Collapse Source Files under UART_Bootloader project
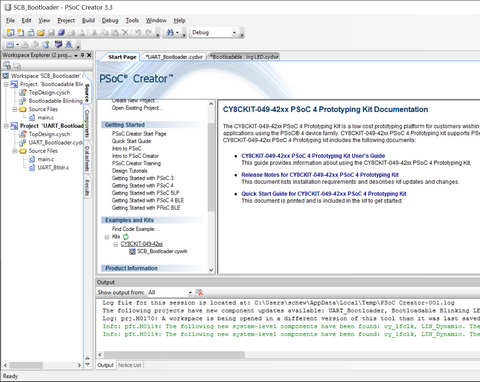Viewport: 480px width, 382px height. pos(15,151)
